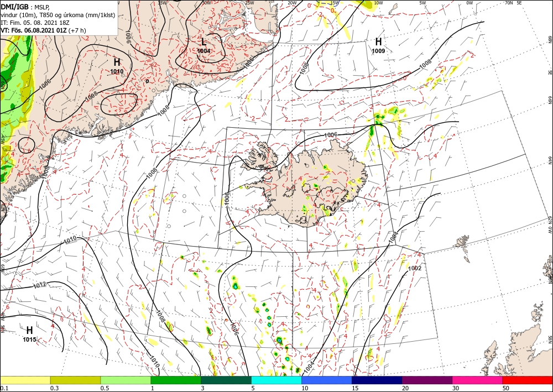The height and width of the screenshot is (392, 553).
Task: Click the olive 0.3 mm legend swatch
Action: [75, 380]
